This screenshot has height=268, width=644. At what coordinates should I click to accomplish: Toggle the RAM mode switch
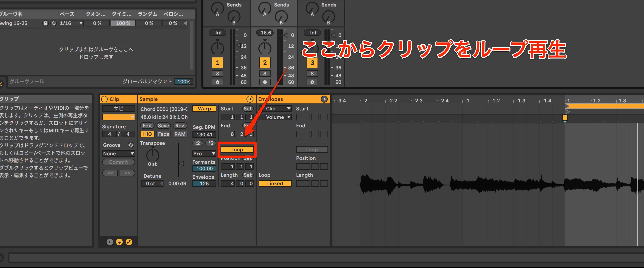(x=180, y=134)
